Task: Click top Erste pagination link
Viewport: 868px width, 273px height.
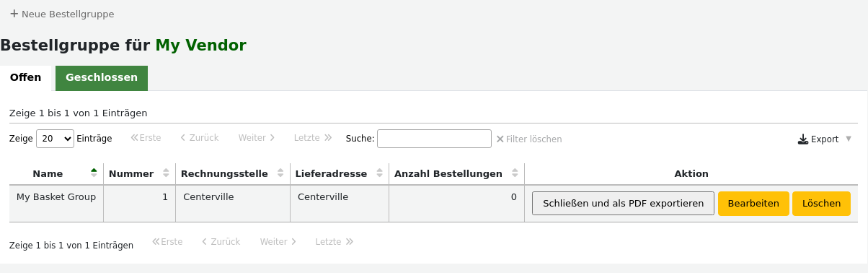Action: click(x=146, y=138)
